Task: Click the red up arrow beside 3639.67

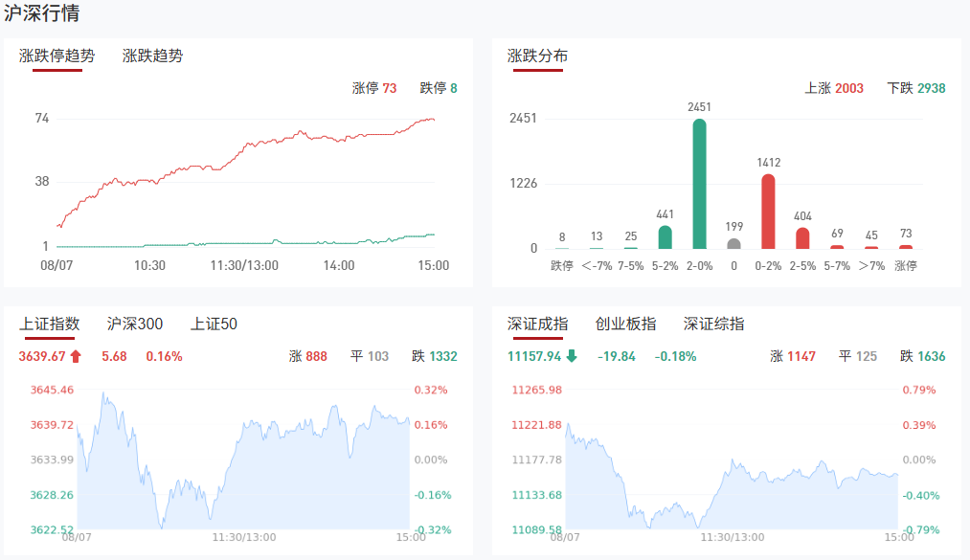Action: point(76,357)
